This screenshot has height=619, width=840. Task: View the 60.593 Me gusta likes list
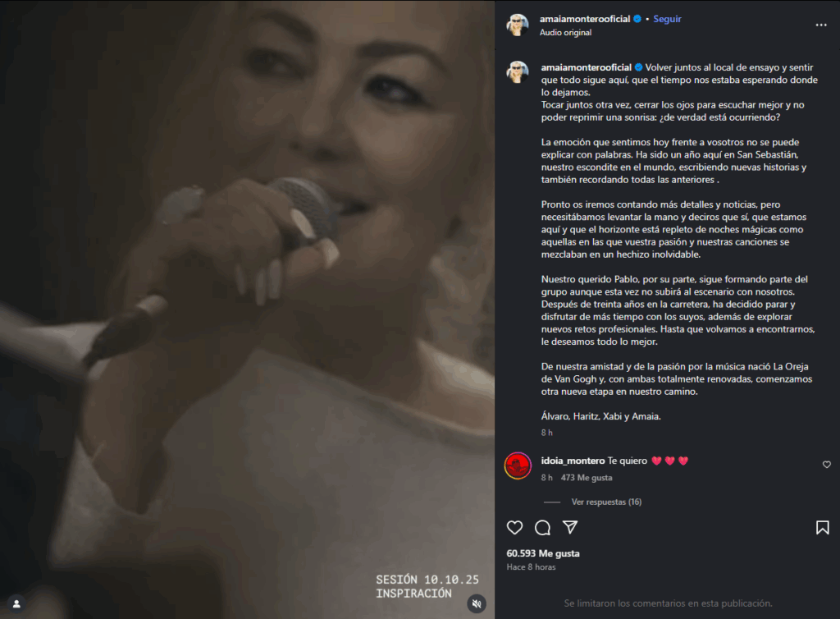pyautogui.click(x=543, y=553)
